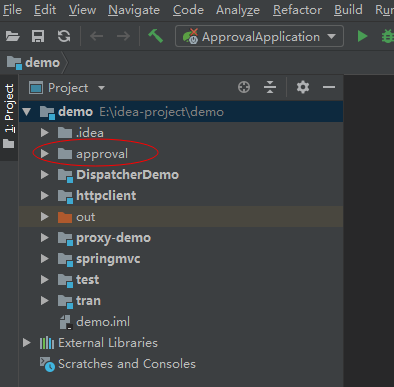
Task: Click the orange out folder icon
Action: [x=65, y=217]
